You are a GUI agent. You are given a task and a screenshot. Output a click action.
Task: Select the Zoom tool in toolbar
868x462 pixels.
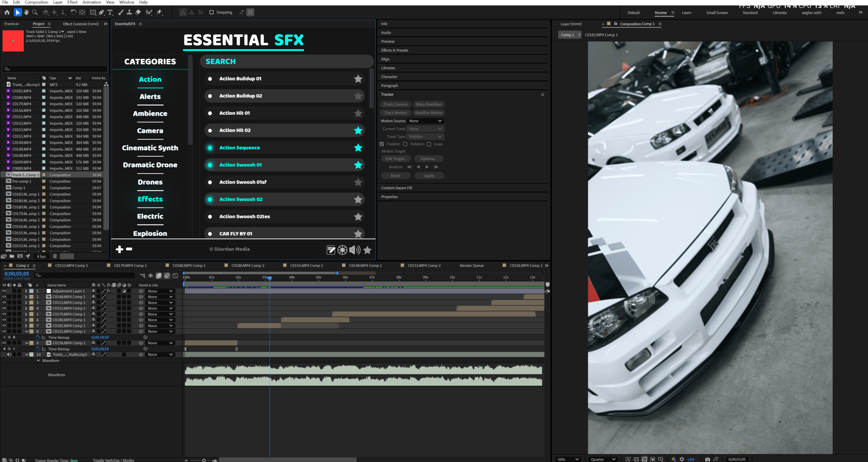[x=35, y=12]
